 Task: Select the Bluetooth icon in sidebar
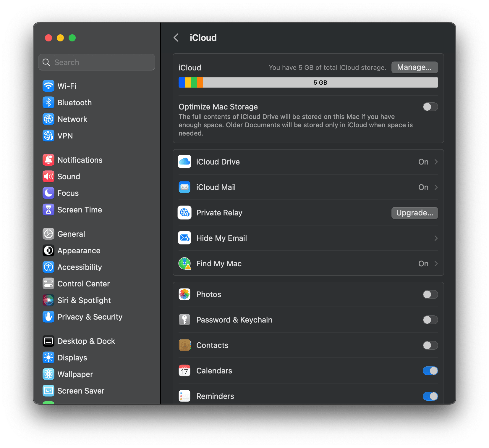tap(48, 103)
